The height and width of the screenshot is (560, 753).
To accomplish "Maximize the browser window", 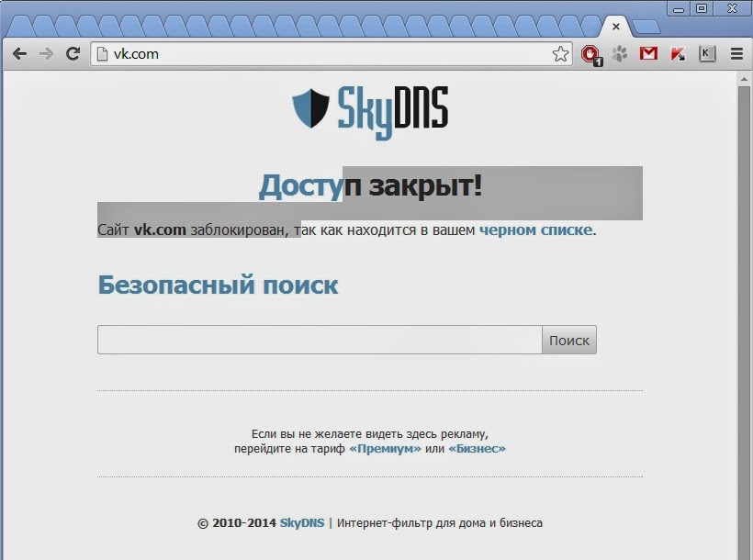I will (702, 9).
